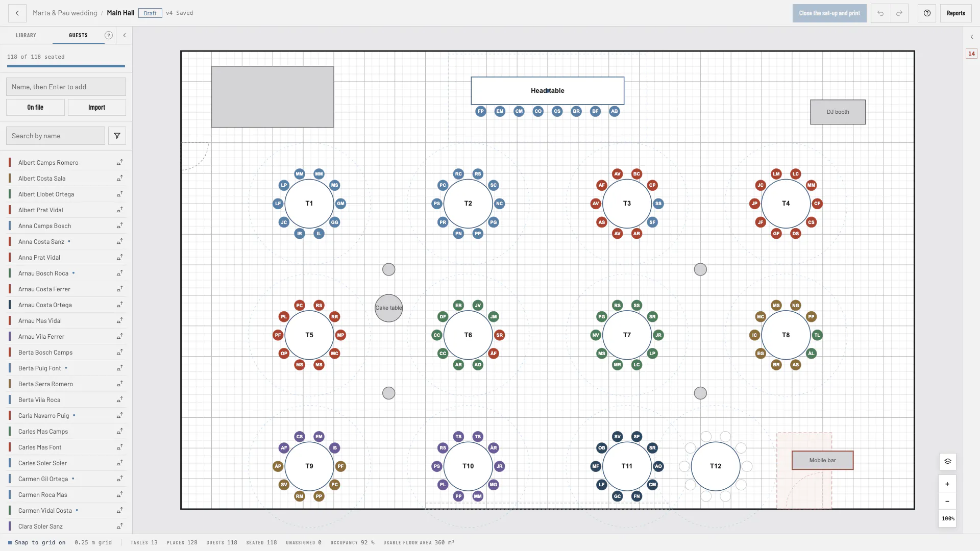Click the 100% zoom level indicator
This screenshot has height=551, width=980.
(947, 518)
